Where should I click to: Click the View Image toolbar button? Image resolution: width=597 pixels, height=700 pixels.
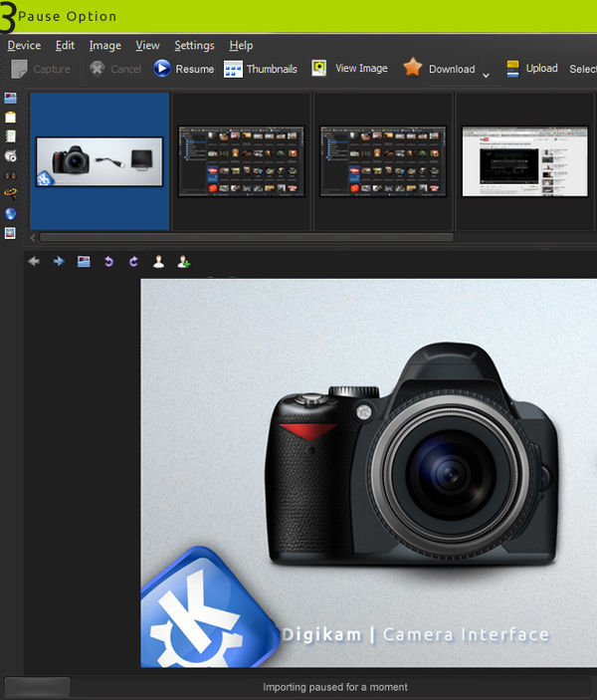349,69
